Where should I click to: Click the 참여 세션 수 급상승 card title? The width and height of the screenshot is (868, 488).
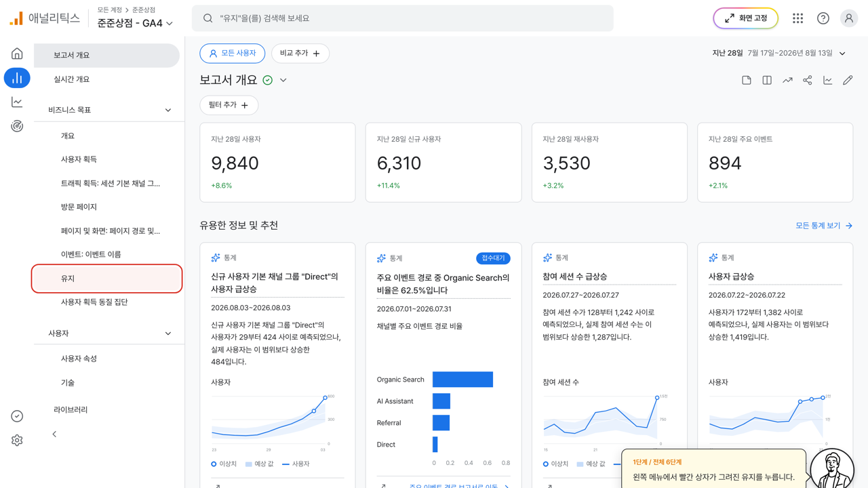(x=575, y=277)
